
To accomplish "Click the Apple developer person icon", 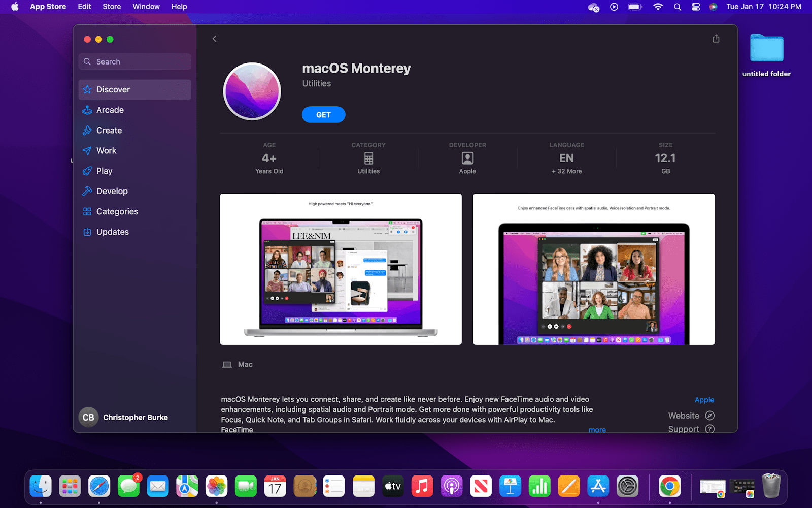I will pyautogui.click(x=467, y=158).
